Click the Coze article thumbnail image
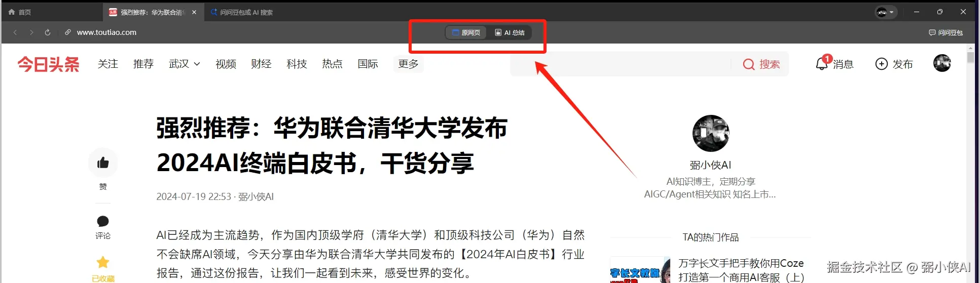Viewport: 980px width, 283px height. tap(640, 269)
